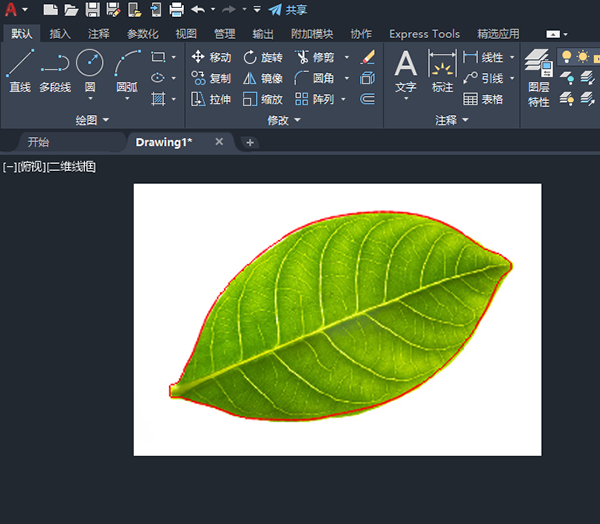Toggle the layer freeze sun icon
The height and width of the screenshot is (524, 600).
click(x=583, y=57)
